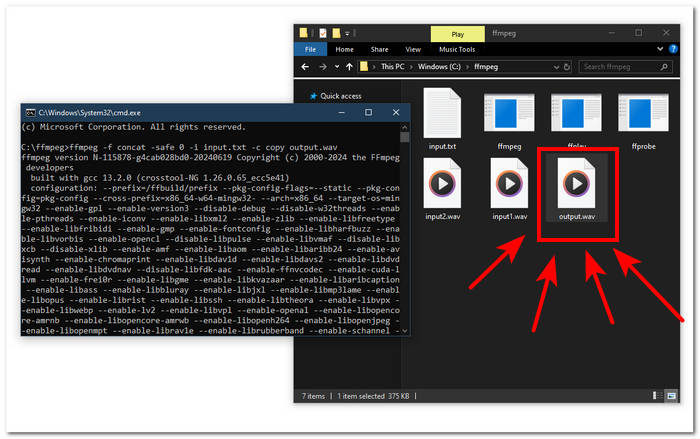700x439 pixels.
Task: Click '1 item selected 375 KB' status text
Action: (373, 396)
